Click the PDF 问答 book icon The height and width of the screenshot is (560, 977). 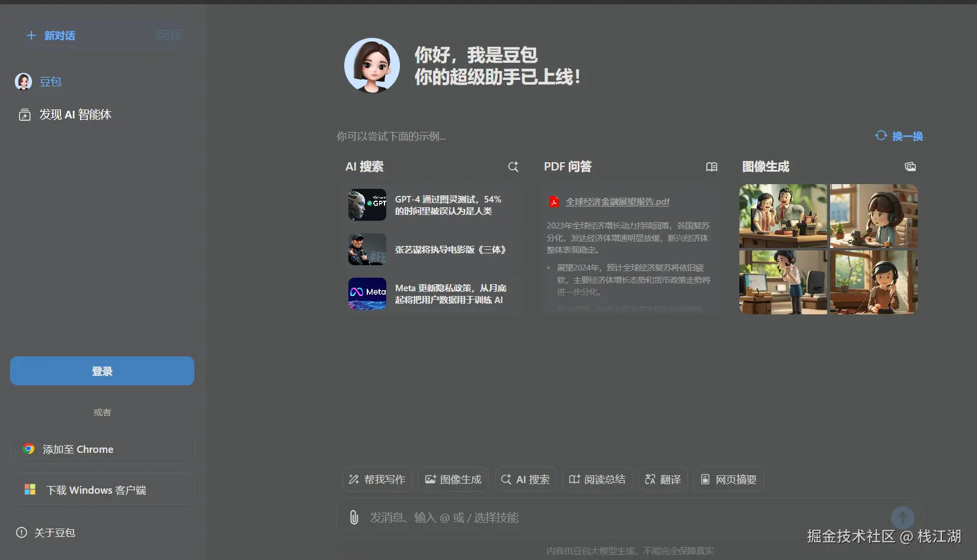pyautogui.click(x=712, y=167)
